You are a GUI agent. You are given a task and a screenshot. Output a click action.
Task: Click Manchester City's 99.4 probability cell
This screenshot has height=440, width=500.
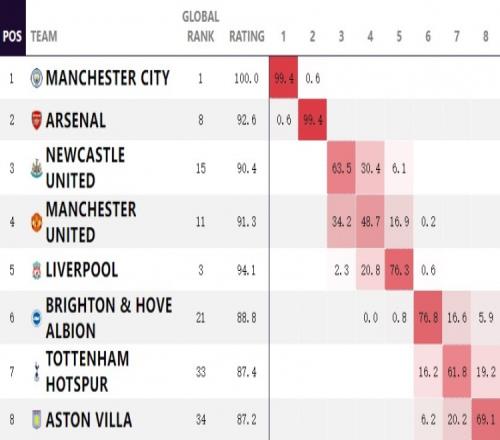284,77
